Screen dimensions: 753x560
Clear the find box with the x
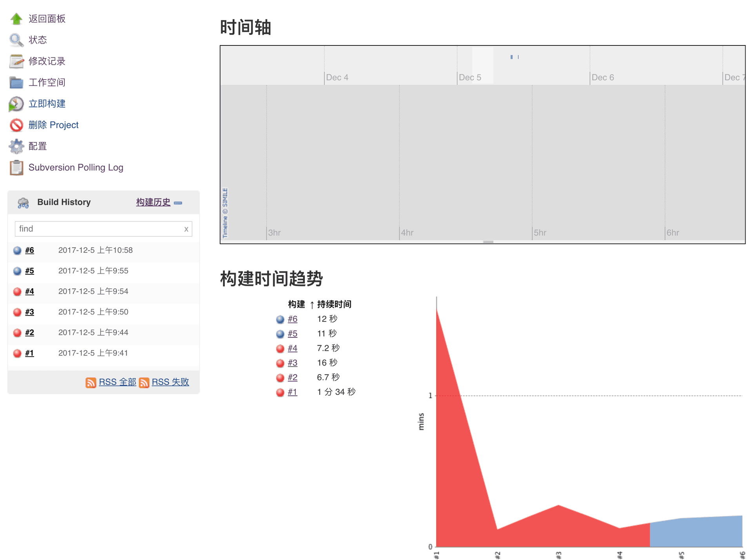point(186,229)
